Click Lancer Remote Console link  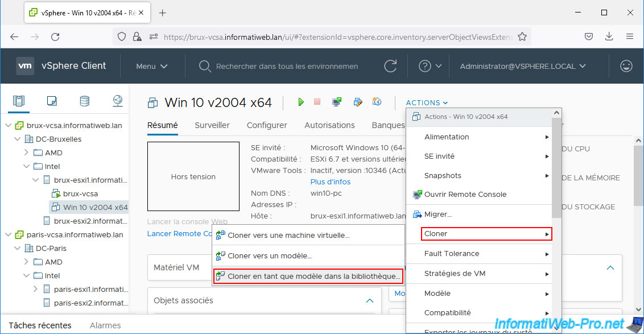179,233
